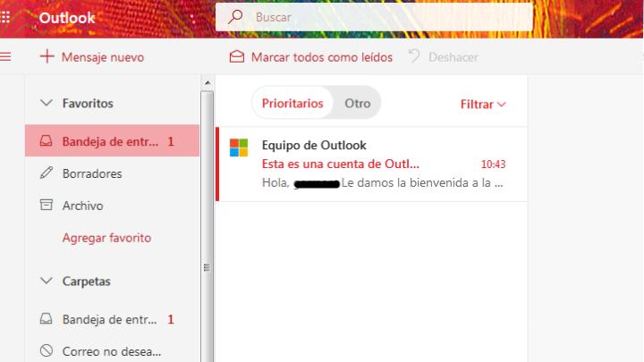The width and height of the screenshot is (644, 362).
Task: Open the app launcher grid icon
Action: [x=5, y=16]
